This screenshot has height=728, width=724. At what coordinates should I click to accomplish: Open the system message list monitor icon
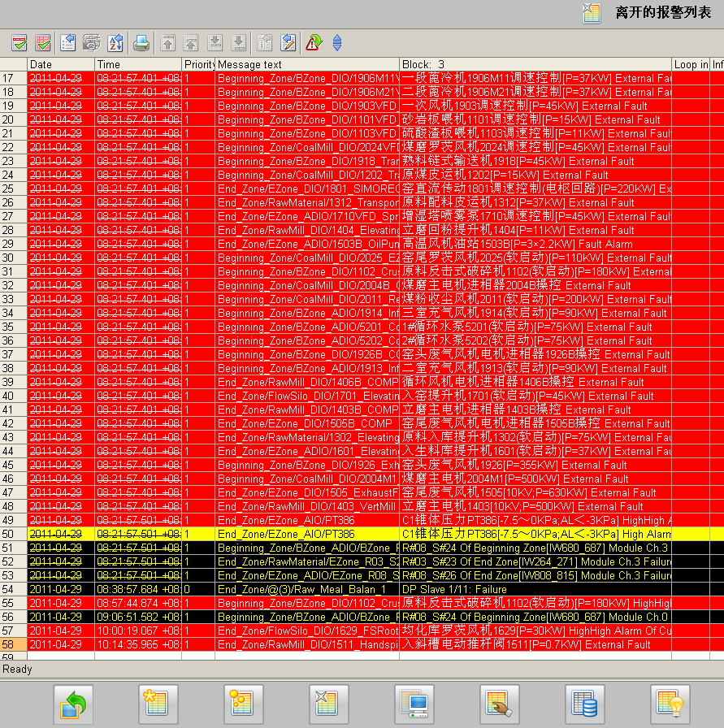pos(414,704)
